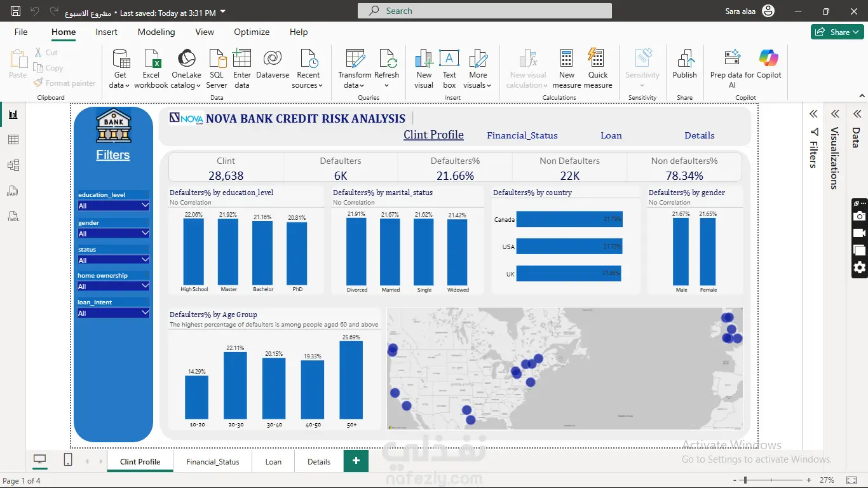Switch to the Financial_Status page tab

(x=213, y=462)
